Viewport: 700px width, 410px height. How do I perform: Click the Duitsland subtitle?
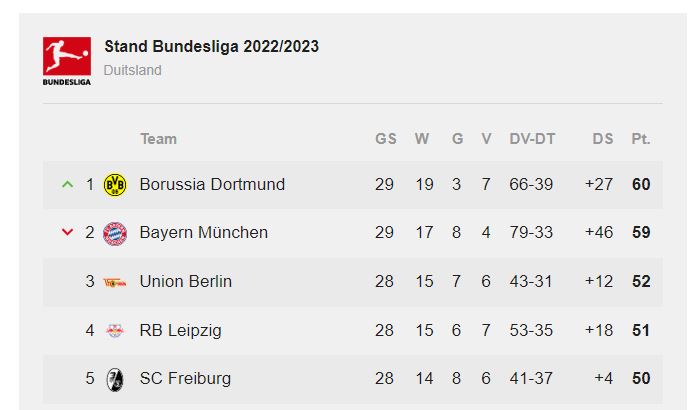132,71
